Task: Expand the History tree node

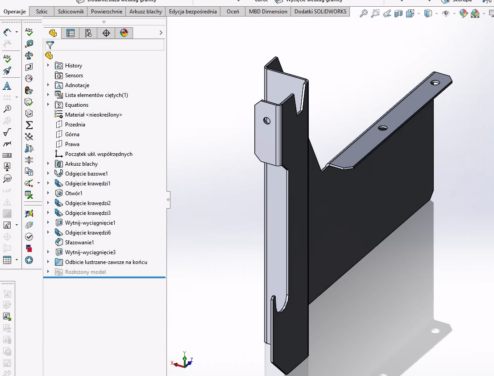Action: pos(48,65)
